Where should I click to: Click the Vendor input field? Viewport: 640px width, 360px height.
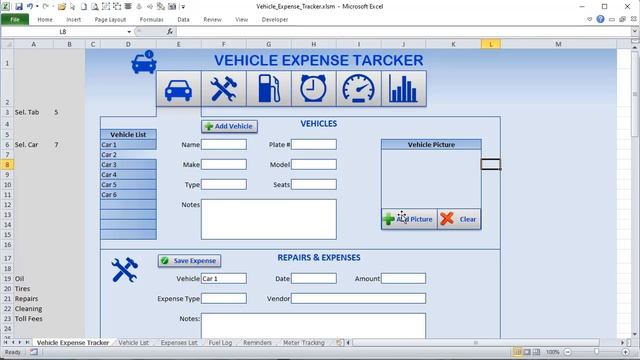coord(358,298)
